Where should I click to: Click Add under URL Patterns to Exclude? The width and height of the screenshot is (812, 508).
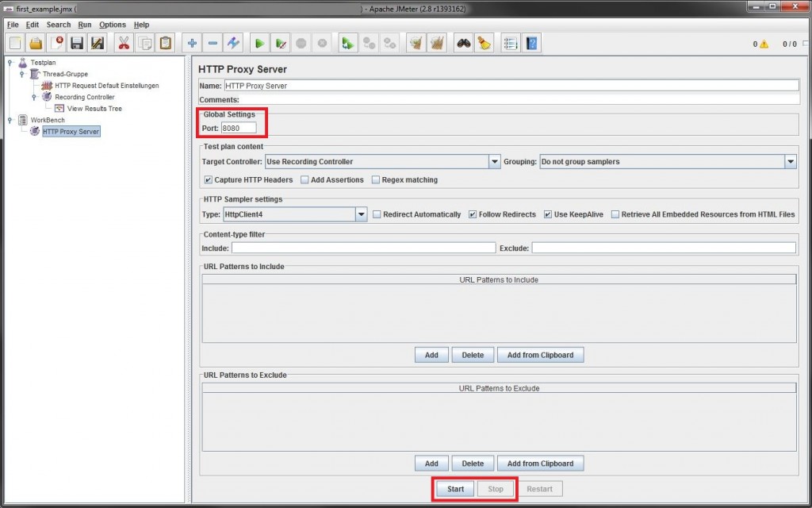(431, 464)
